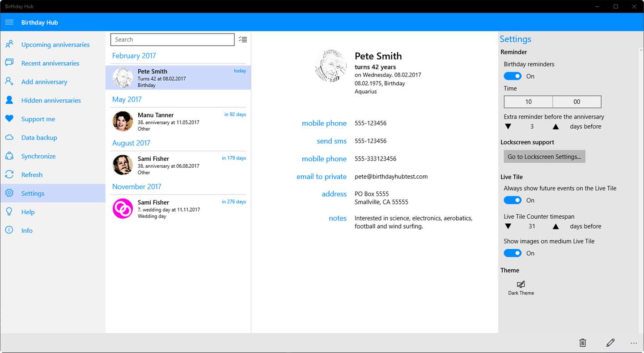Viewport: 644px width, 353px height.
Task: Decrease extra reminder days with down arrow
Action: point(508,127)
